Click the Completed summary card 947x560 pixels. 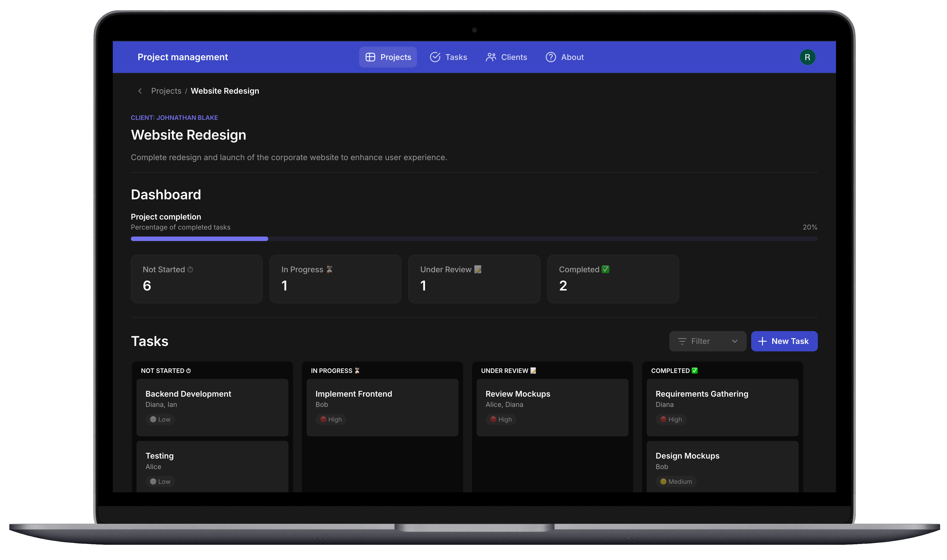pyautogui.click(x=613, y=279)
